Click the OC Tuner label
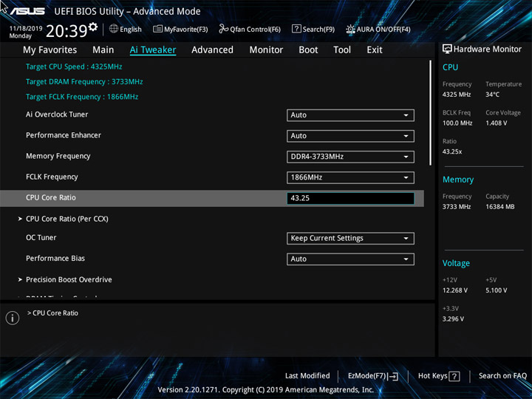 point(41,237)
